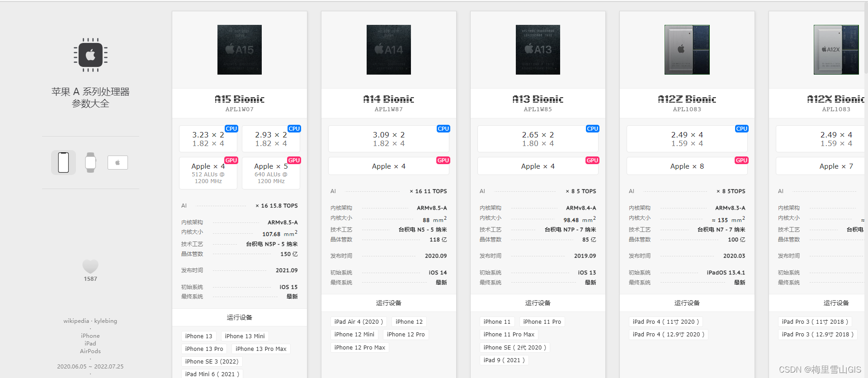The image size is (868, 378).
Task: Click the GPU badge on Apple × 5 block
Action: click(x=294, y=161)
